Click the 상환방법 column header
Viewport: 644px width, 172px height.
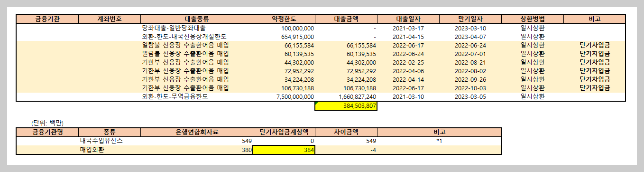(533, 19)
